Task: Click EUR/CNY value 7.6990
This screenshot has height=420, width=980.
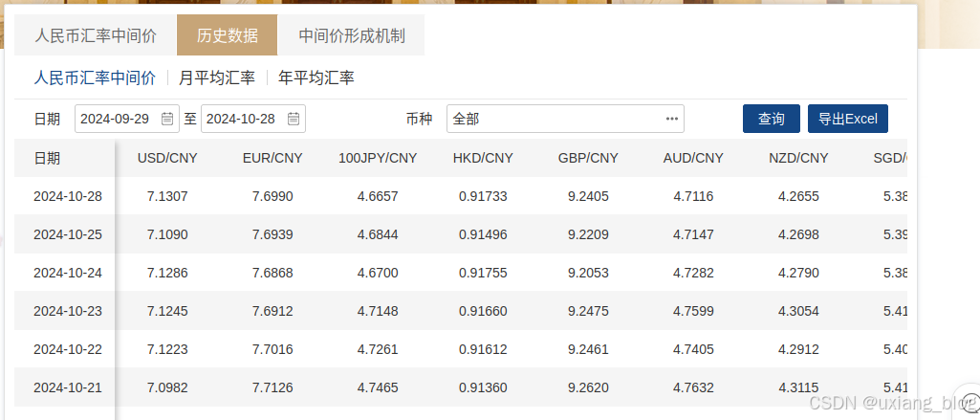Action: point(272,196)
